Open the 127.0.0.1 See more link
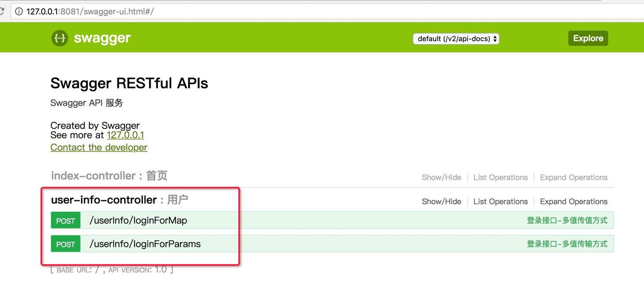644x283 pixels. click(125, 135)
